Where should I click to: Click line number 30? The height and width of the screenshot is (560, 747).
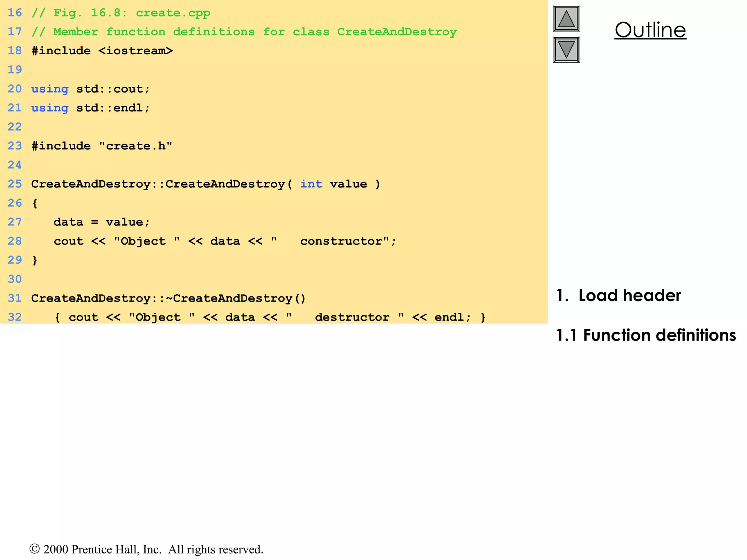tap(15, 279)
